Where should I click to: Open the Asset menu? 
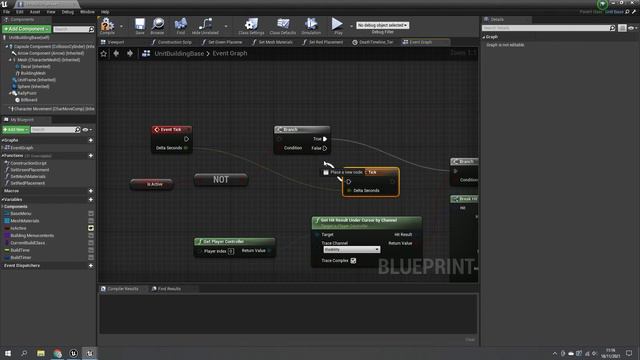coord(35,12)
